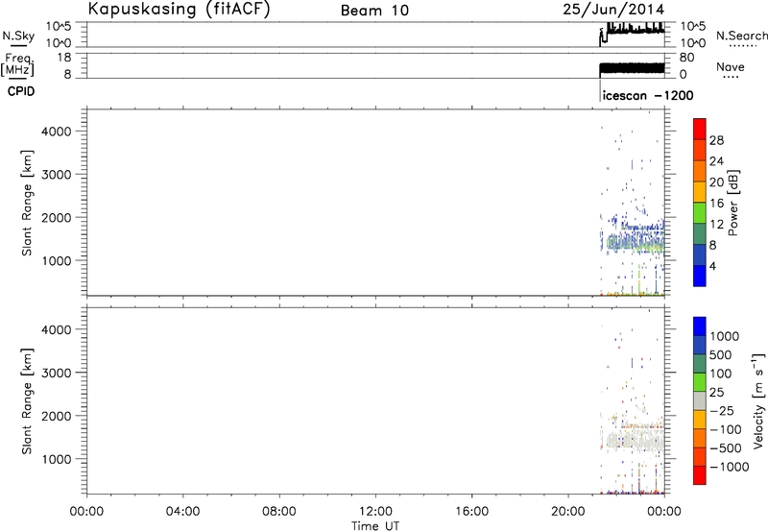This screenshot has height=532, width=768.
Task: Click the red top segment of Power colorbar
Action: point(700,129)
